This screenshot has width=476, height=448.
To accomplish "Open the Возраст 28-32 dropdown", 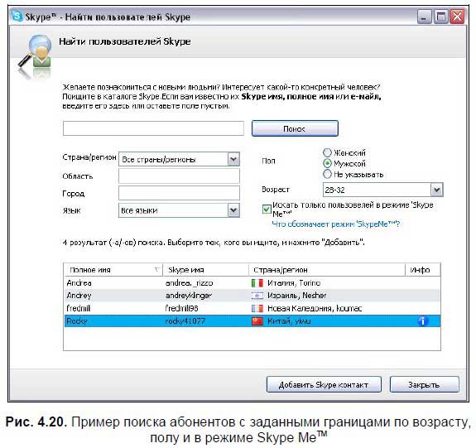I will click(x=382, y=190).
